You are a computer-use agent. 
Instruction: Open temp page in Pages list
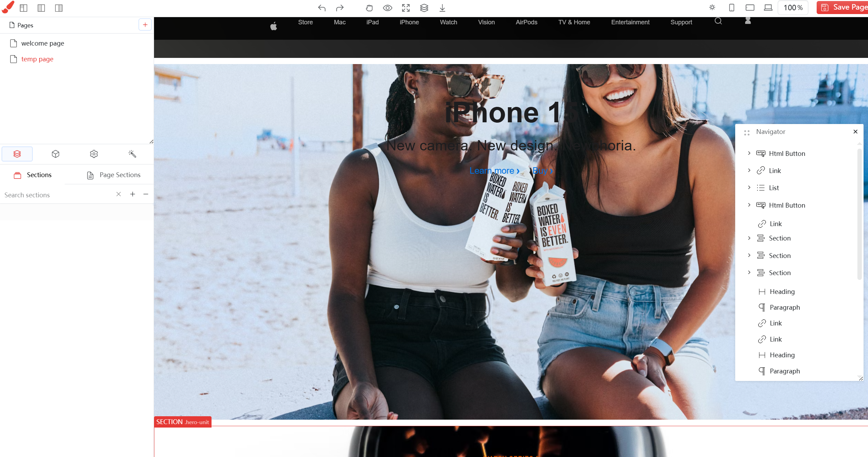(37, 59)
